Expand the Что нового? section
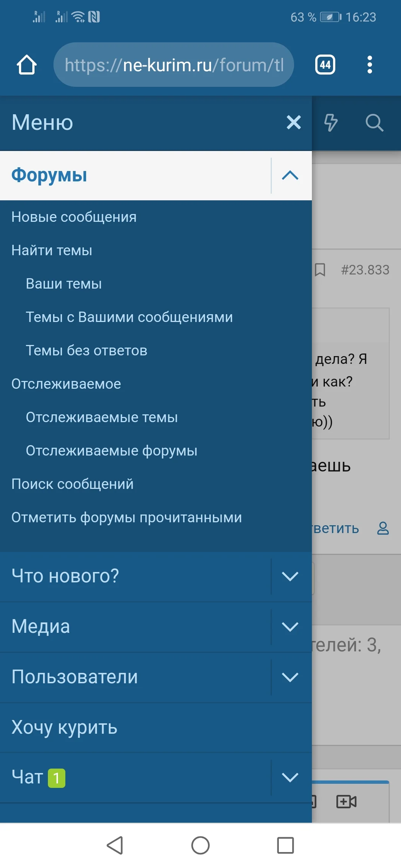401x868 pixels. (x=290, y=576)
